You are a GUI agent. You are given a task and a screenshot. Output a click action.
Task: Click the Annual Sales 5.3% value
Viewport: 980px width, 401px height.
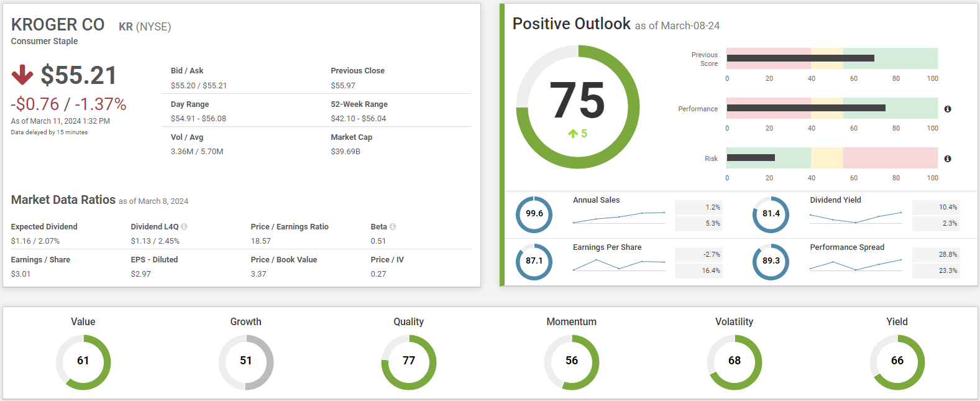(x=713, y=223)
